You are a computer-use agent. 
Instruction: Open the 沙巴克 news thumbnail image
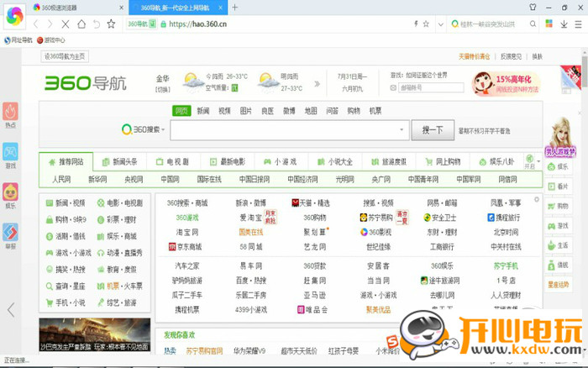click(94, 334)
